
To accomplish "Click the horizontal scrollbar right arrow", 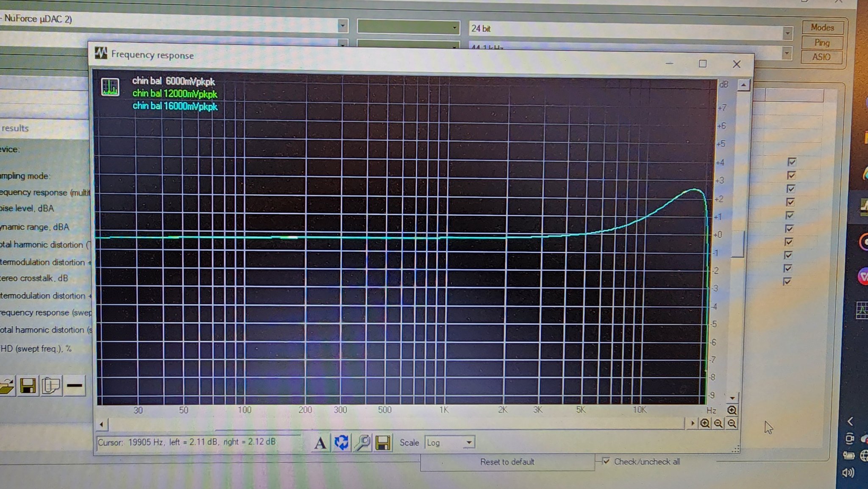I will click(692, 423).
